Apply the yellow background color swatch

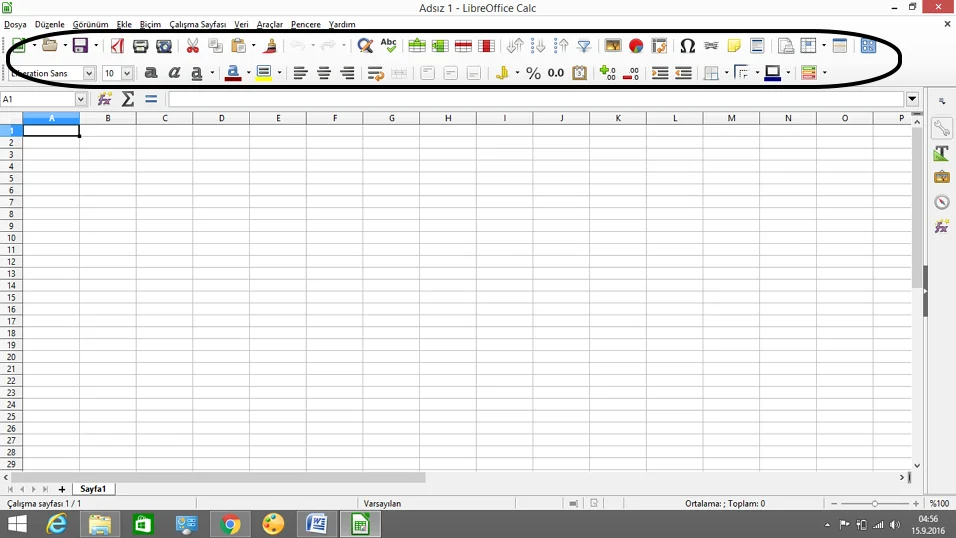[x=263, y=73]
